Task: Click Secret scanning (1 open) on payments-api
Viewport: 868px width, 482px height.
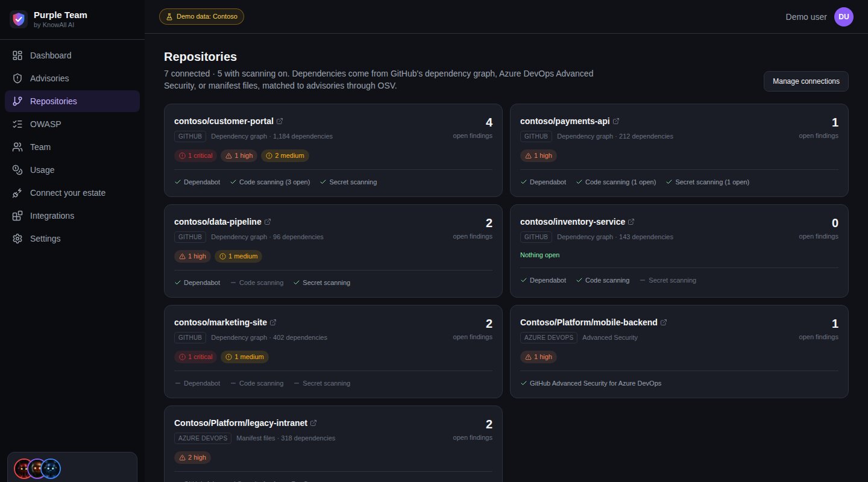Action: [708, 182]
